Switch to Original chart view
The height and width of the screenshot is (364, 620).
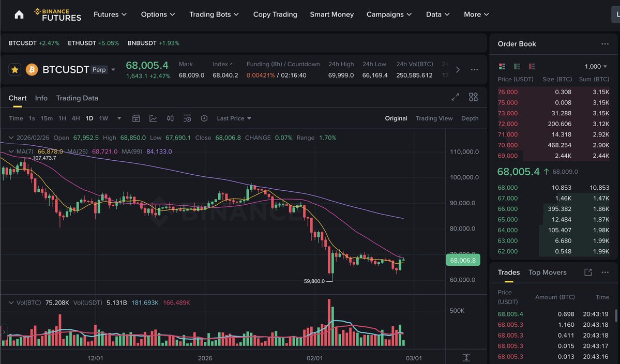[x=396, y=118]
